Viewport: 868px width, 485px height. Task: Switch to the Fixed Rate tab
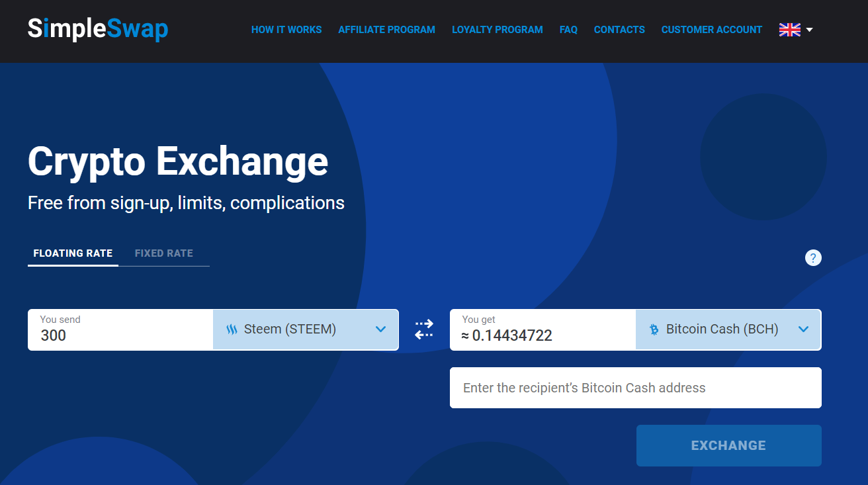pyautogui.click(x=164, y=253)
